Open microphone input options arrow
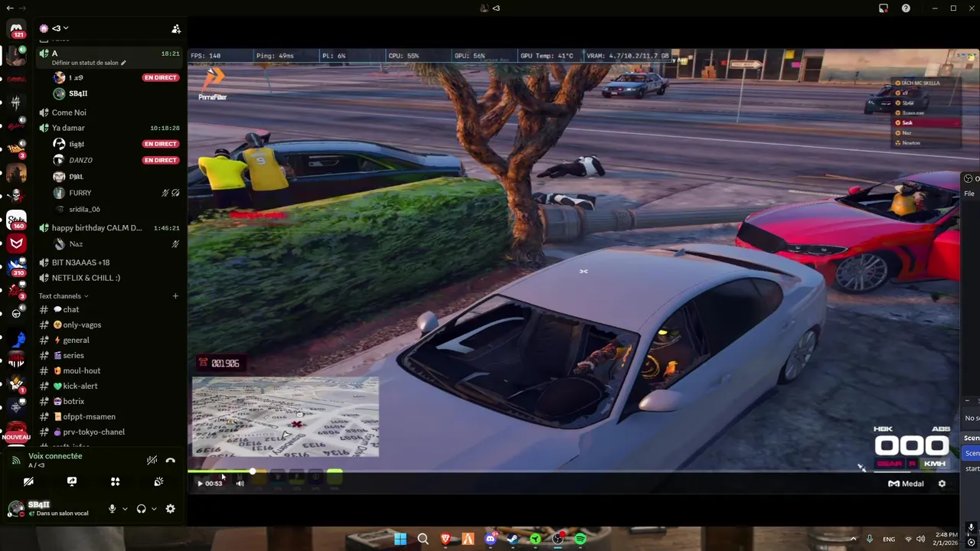 click(x=125, y=509)
